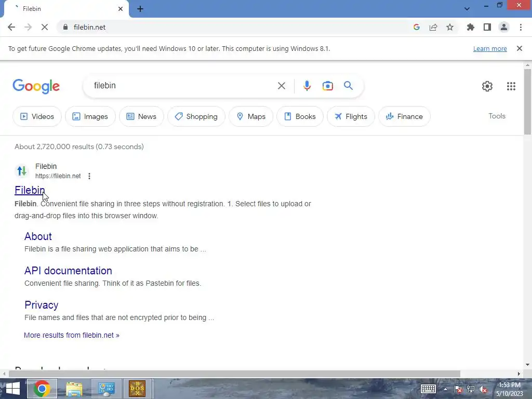Click the Filebin result favicon
Viewport: 532px width, 399px height.
(x=22, y=171)
